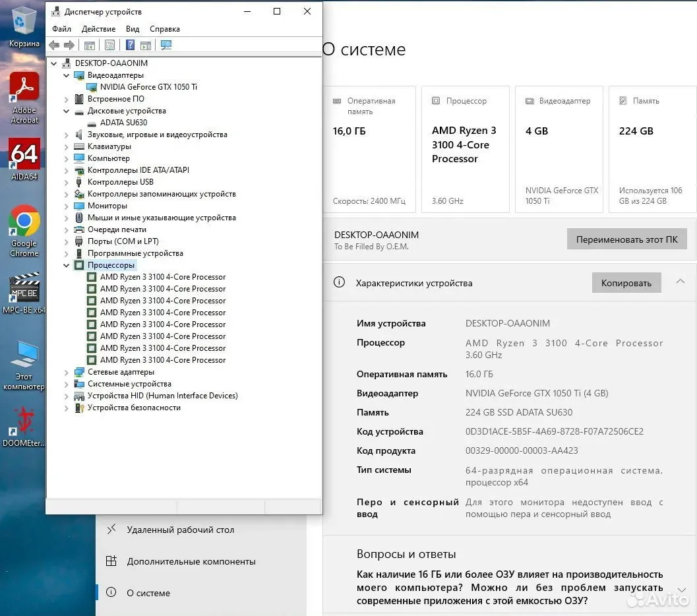Click the Видеоадаптер 4 GB card
Viewport: 697px width, 616px height.
(559, 149)
